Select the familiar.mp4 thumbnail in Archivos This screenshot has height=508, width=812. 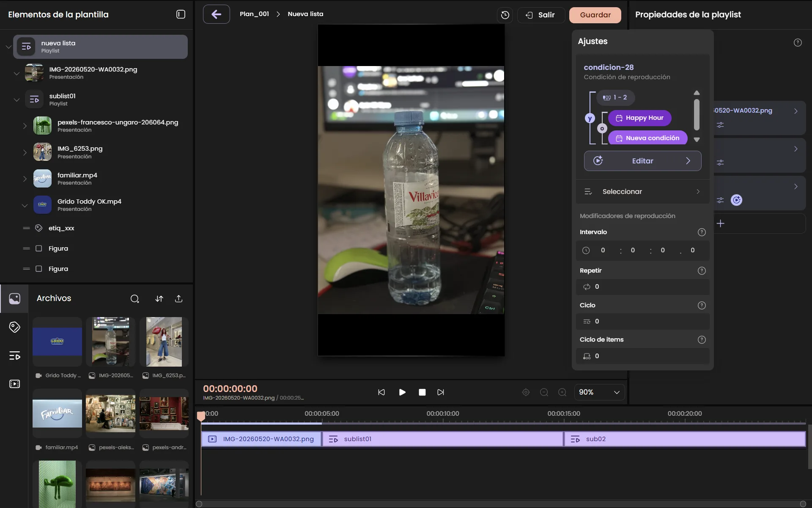coord(57,414)
